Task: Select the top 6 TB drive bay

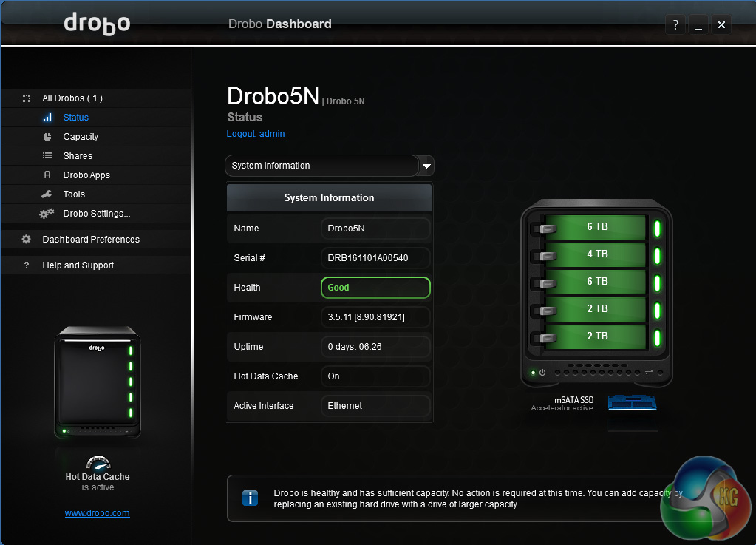Action: 597,227
